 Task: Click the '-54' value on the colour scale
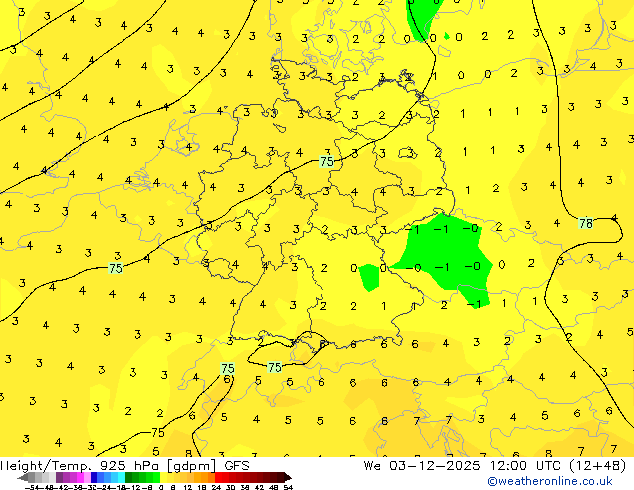(x=31, y=487)
